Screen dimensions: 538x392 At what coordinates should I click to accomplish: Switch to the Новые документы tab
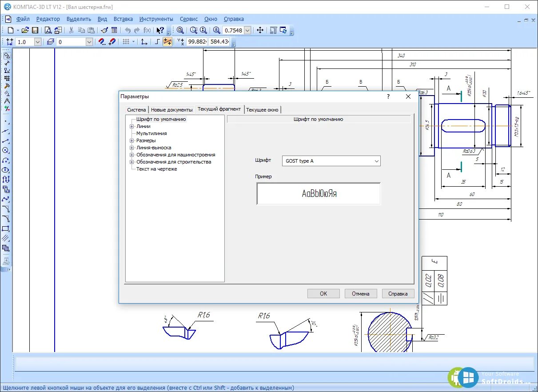[172, 109]
